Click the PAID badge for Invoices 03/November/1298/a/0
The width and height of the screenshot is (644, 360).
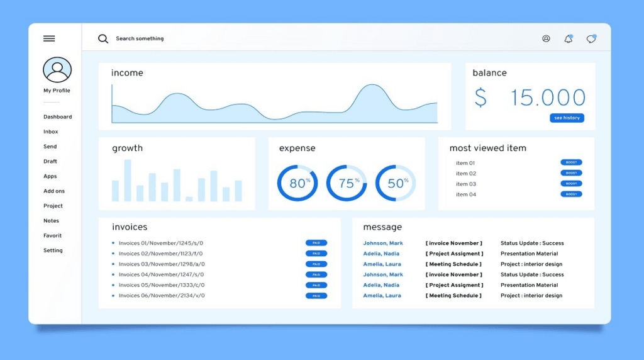click(x=316, y=264)
